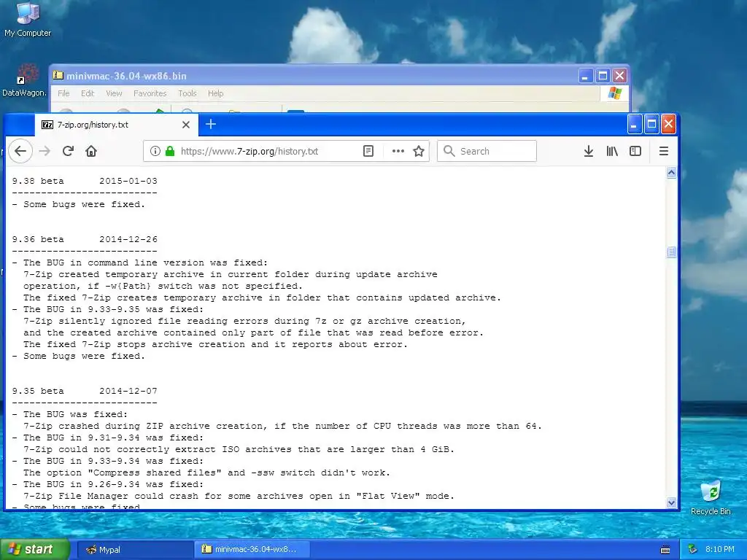
Task: Select the Recycle Bin icon
Action: (x=711, y=498)
